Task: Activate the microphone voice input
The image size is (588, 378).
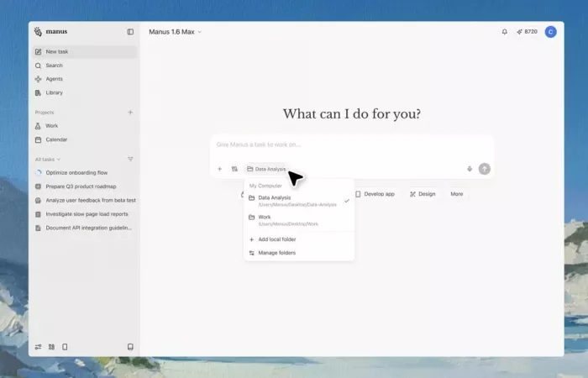Action: [x=470, y=169]
